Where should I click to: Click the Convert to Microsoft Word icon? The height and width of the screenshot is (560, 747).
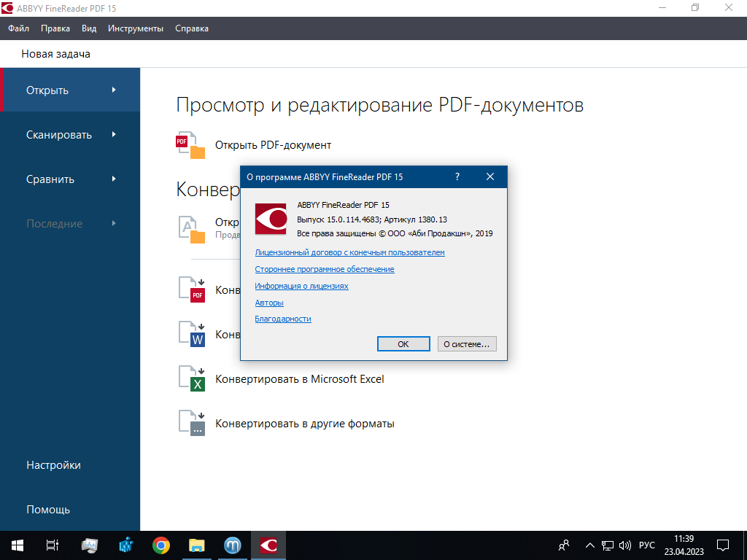192,334
